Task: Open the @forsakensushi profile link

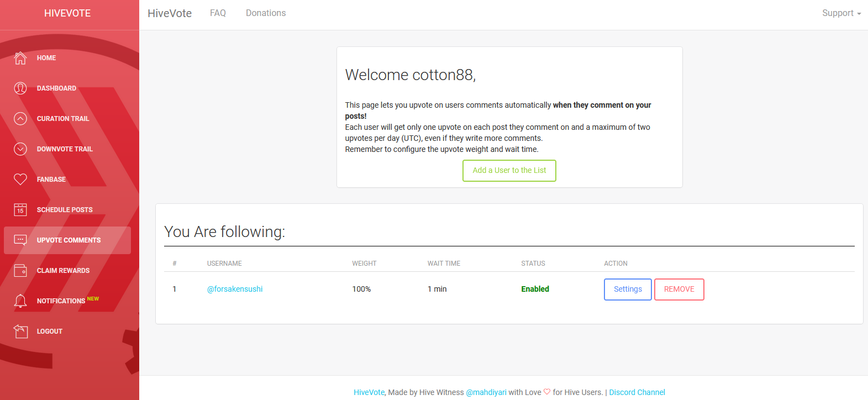Action: coord(235,289)
